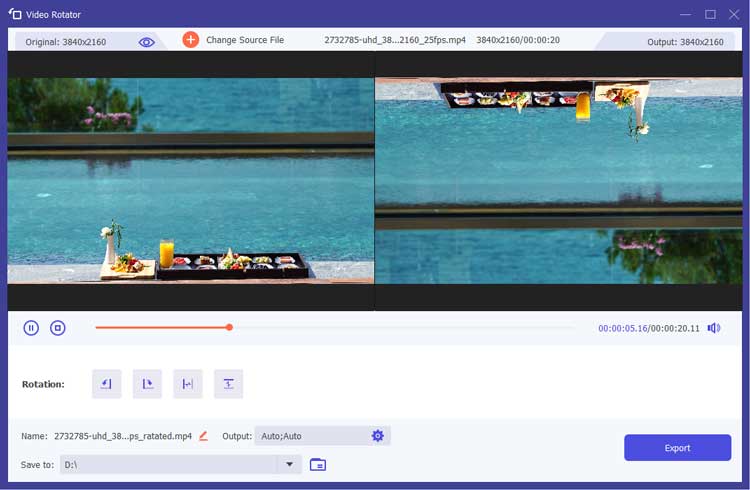Image resolution: width=750 pixels, height=490 pixels.
Task: Flip the video vertically
Action: tap(229, 384)
